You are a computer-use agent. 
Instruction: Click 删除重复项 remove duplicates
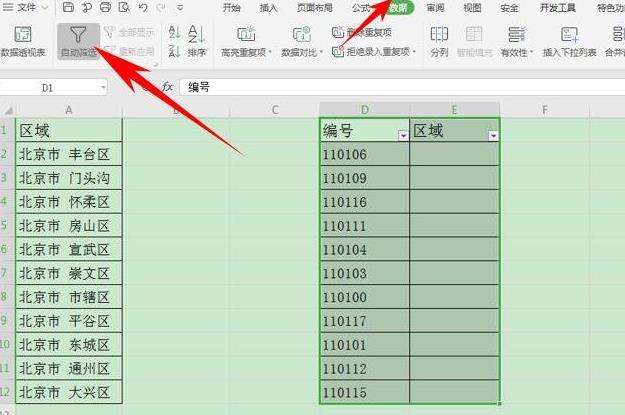coord(362,32)
